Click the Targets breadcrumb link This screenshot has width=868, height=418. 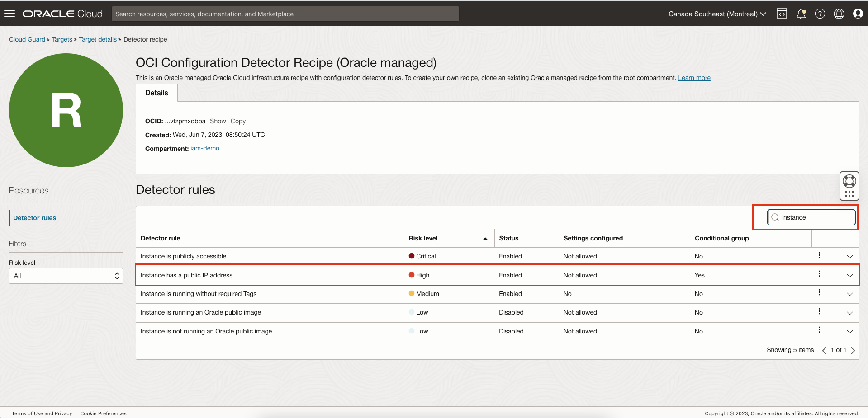(x=62, y=39)
